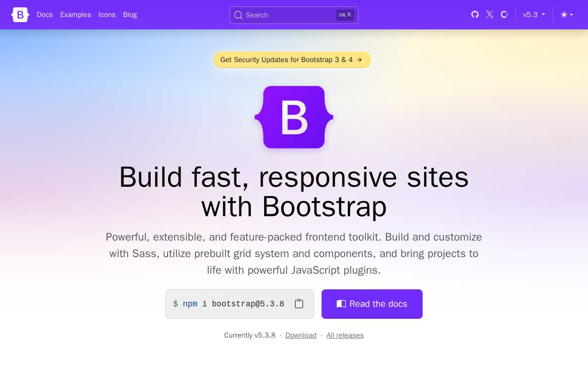The image size is (588, 368).
Task: Click the large Bootstrap shield logo
Action: [294, 117]
